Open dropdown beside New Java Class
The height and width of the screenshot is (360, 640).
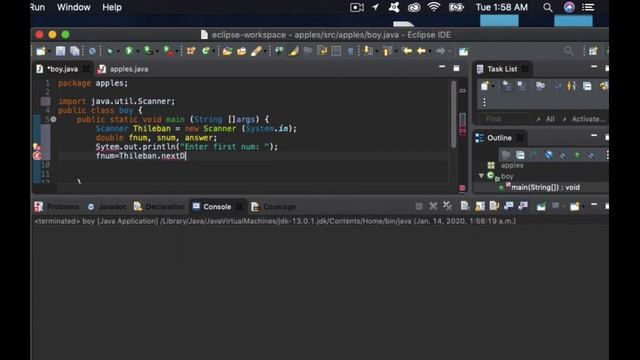[214, 51]
